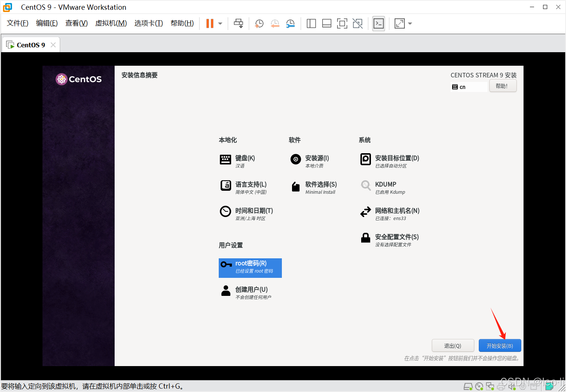Open 安装目标位置(D) disk settings
Image resolution: width=566 pixels, height=392 pixels.
click(x=390, y=161)
